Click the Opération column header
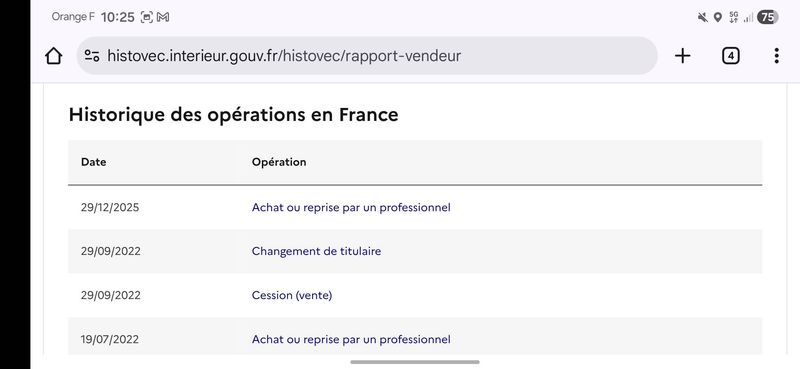The width and height of the screenshot is (800, 369). 279,162
